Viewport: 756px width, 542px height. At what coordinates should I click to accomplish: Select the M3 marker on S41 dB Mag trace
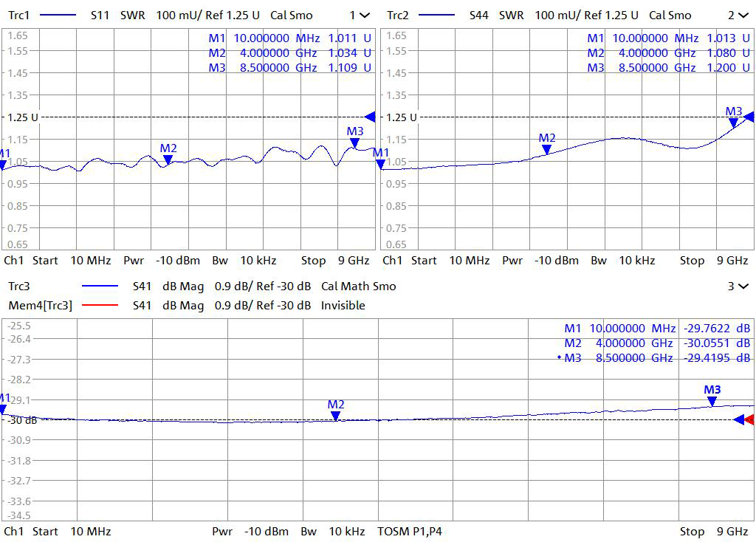(x=712, y=401)
